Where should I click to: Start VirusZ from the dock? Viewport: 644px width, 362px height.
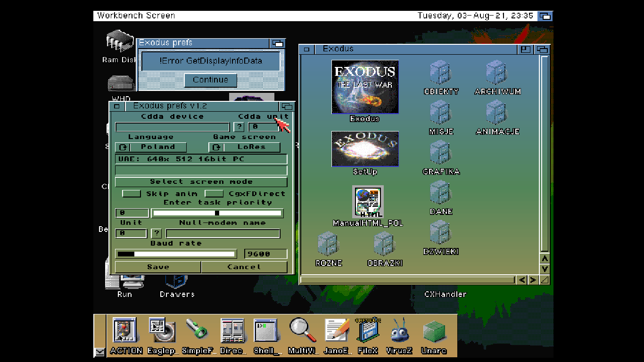399,329
